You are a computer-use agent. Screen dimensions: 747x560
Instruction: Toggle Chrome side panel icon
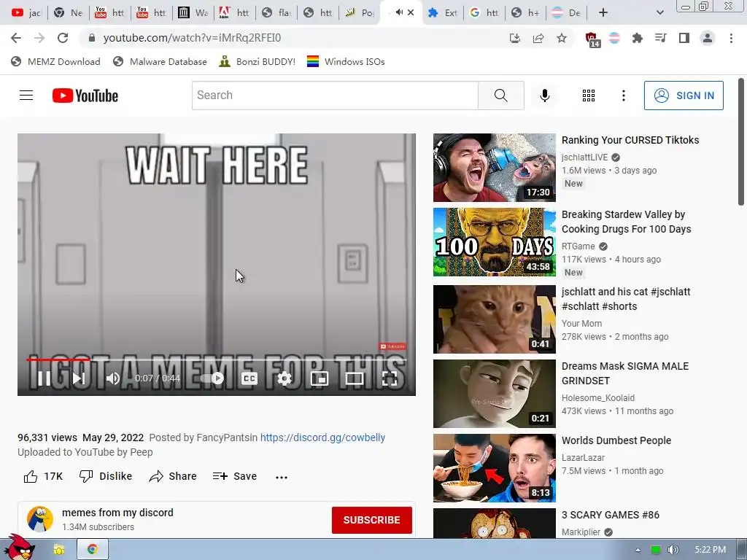(684, 38)
